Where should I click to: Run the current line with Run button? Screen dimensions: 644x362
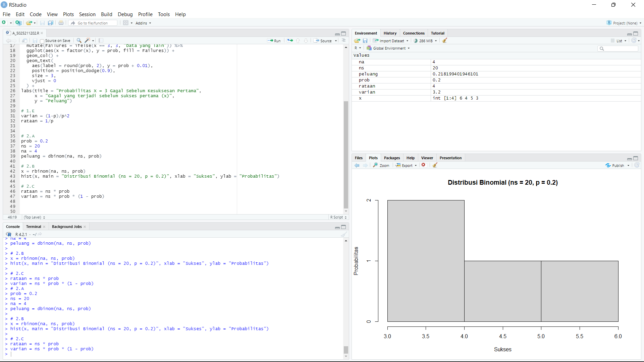[274, 41]
